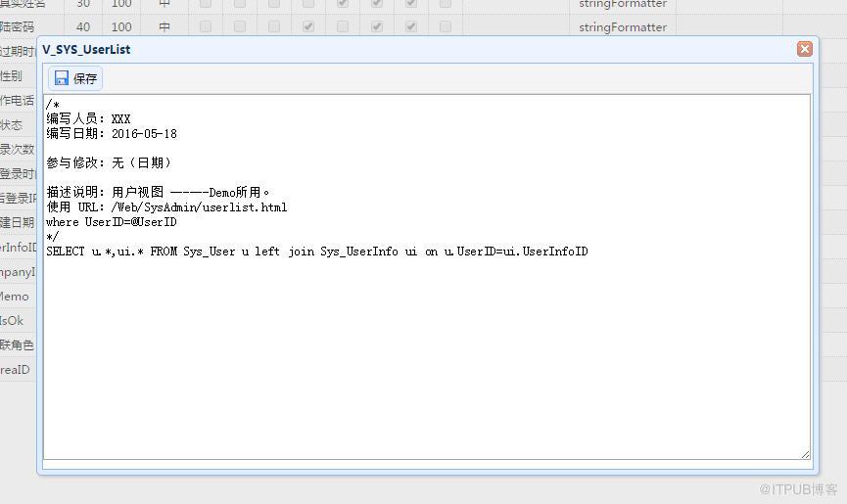The image size is (847, 504).
Task: Click the 100 cell in 陆密码 row
Action: coord(121,27)
